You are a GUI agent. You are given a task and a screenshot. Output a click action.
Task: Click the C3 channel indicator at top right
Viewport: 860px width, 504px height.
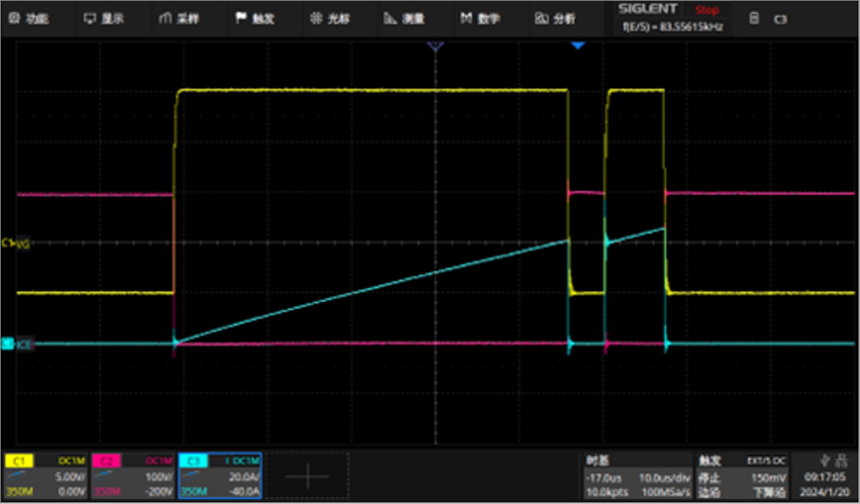point(779,19)
